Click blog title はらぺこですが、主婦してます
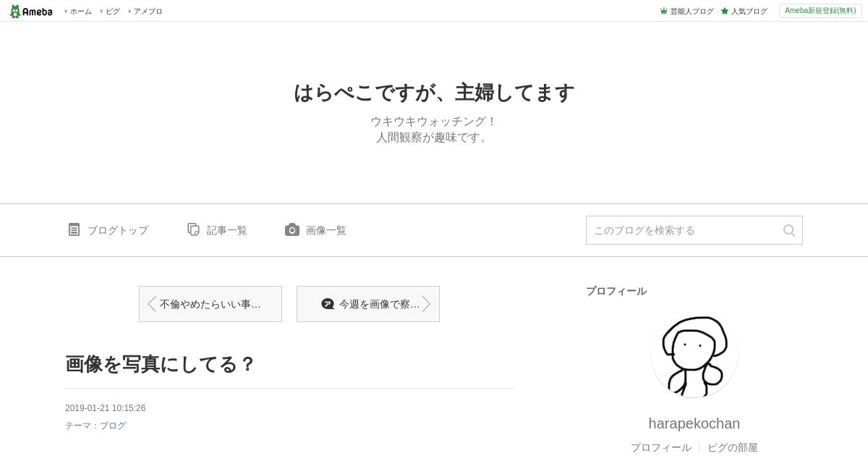This screenshot has height=456, width=868. click(x=434, y=93)
